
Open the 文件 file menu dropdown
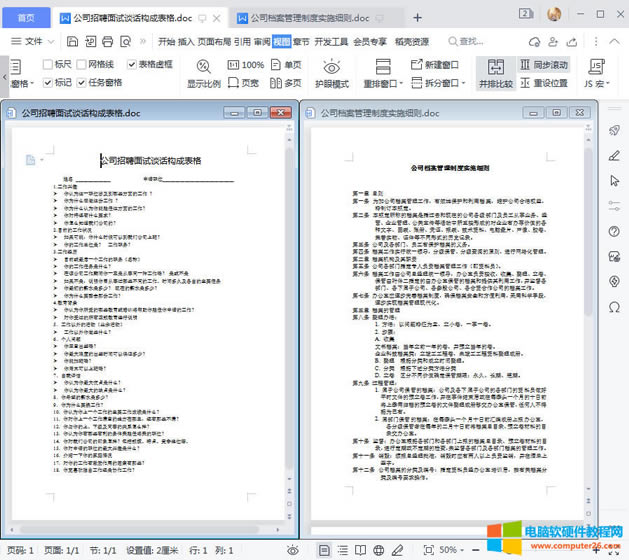click(x=40, y=41)
